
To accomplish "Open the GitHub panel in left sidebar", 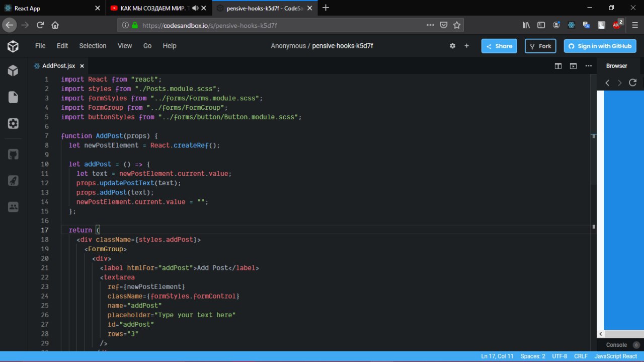I will coord(13,154).
